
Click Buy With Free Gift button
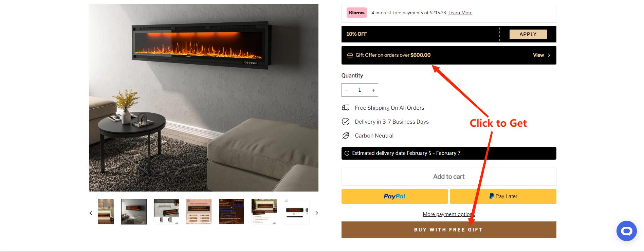tap(449, 230)
